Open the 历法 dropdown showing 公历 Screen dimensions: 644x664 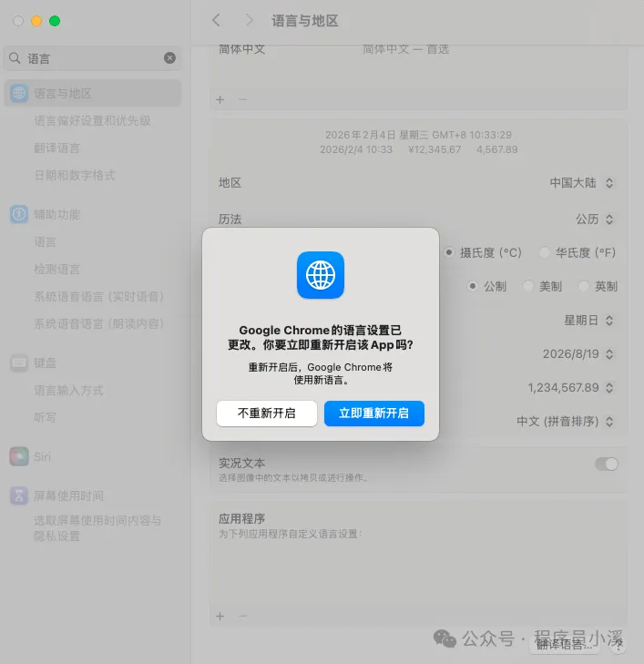595,220
